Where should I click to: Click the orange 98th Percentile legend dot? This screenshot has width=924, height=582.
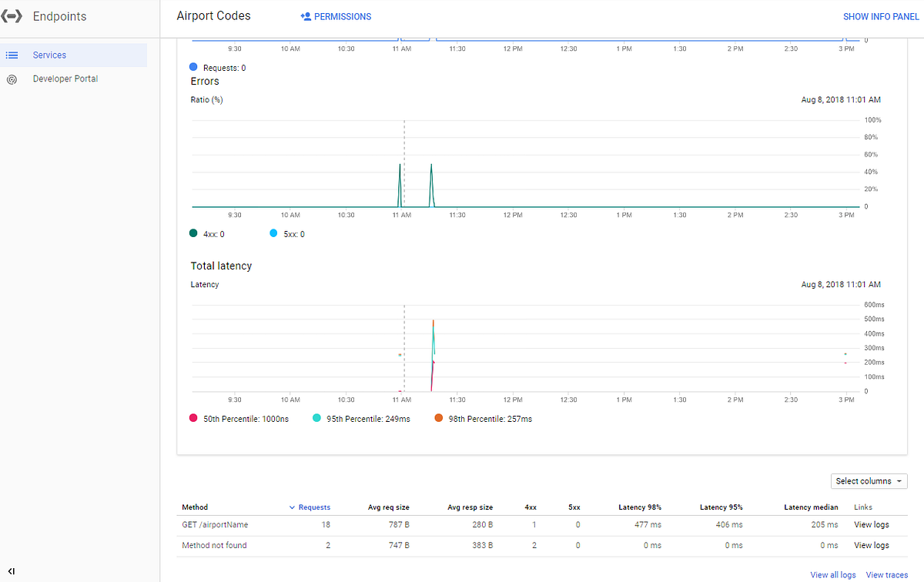coord(440,418)
